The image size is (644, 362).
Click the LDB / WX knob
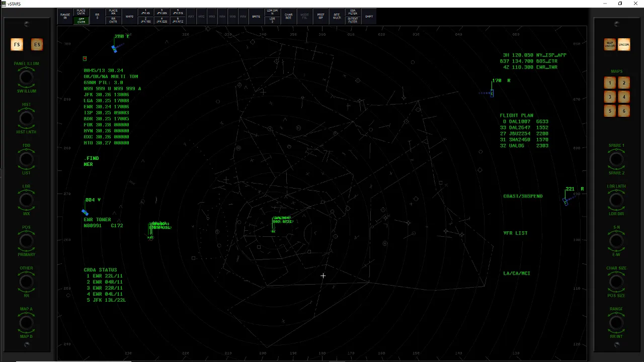[26, 200]
